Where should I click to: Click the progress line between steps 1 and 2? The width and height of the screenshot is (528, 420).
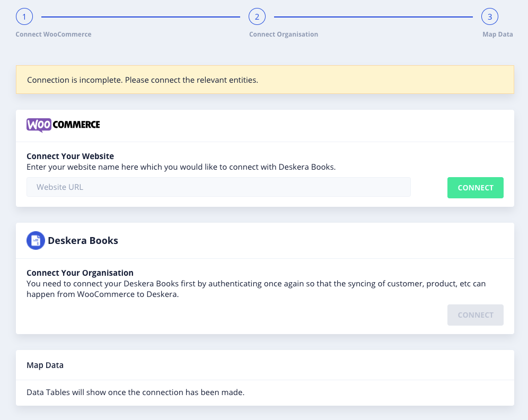point(141,16)
